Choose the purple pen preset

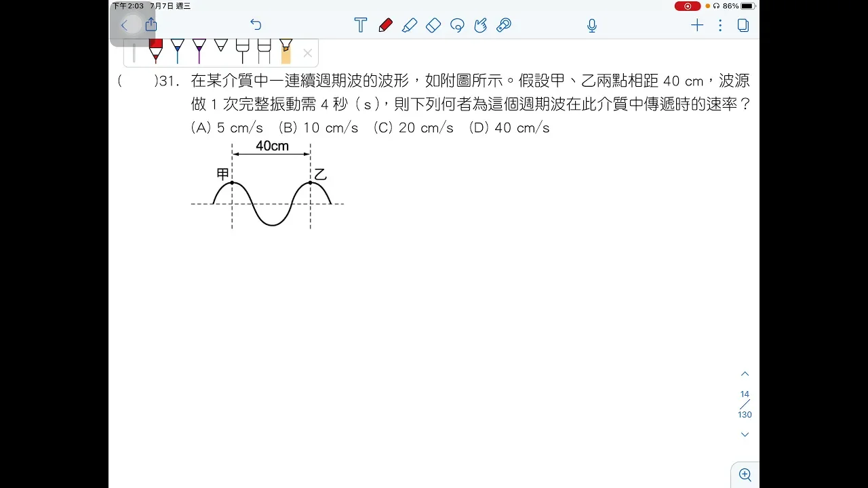coord(199,52)
